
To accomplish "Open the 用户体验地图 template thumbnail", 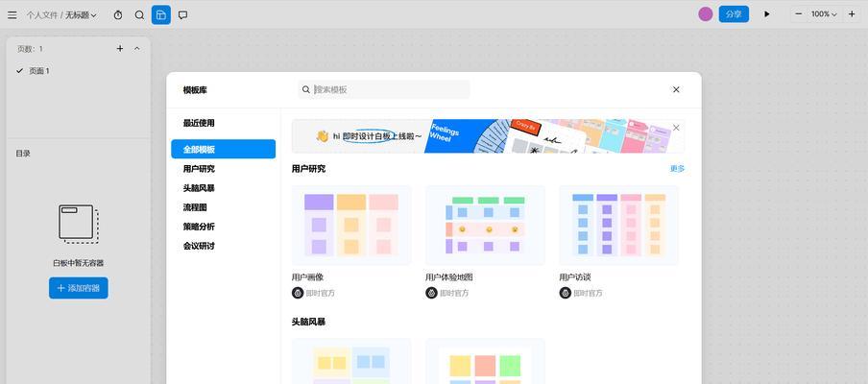I will click(485, 226).
